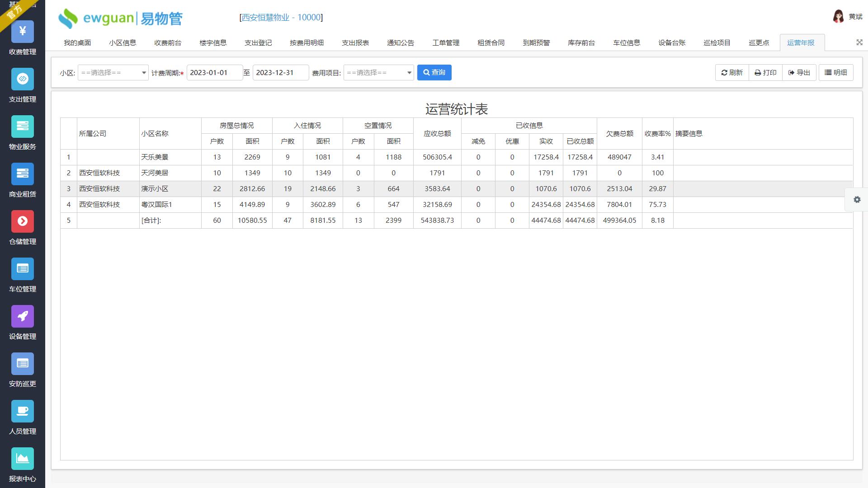
Task: Switch to the 收费前台 tab
Action: pos(167,43)
